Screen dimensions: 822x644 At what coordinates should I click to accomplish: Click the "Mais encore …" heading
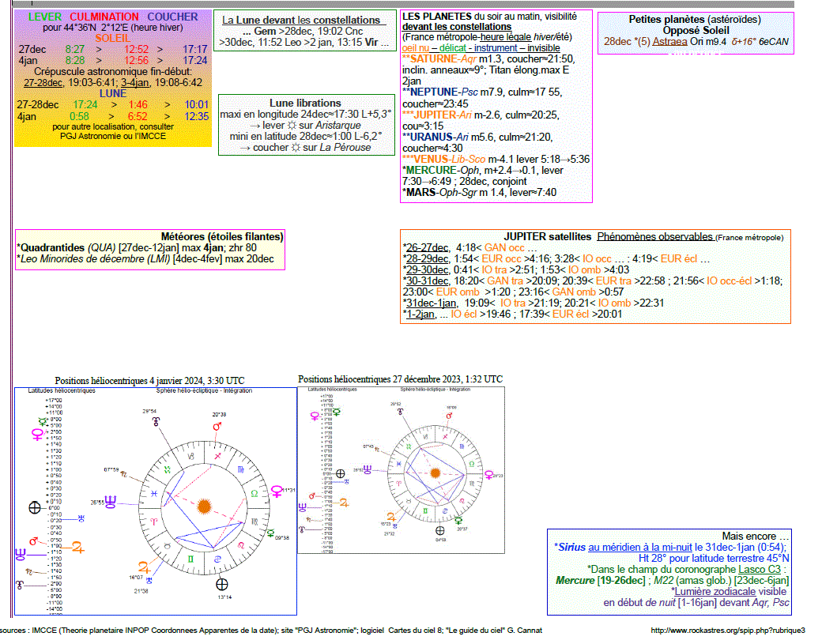pos(755,536)
